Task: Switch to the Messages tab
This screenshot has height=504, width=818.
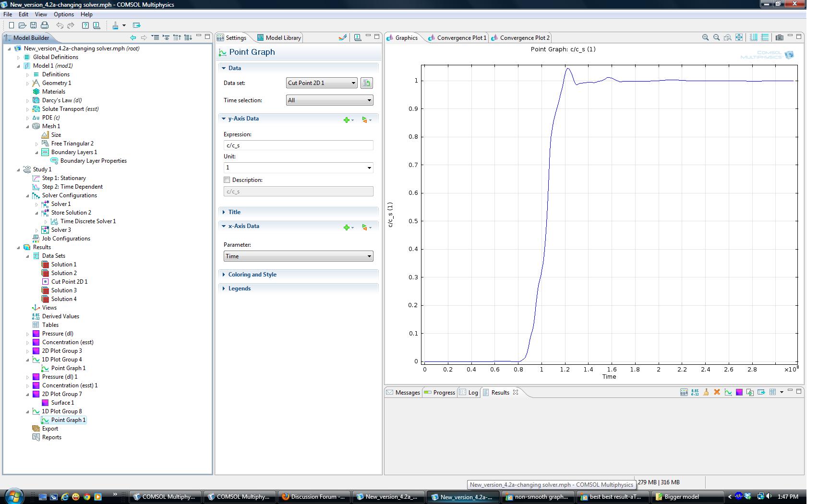Action: click(403, 392)
